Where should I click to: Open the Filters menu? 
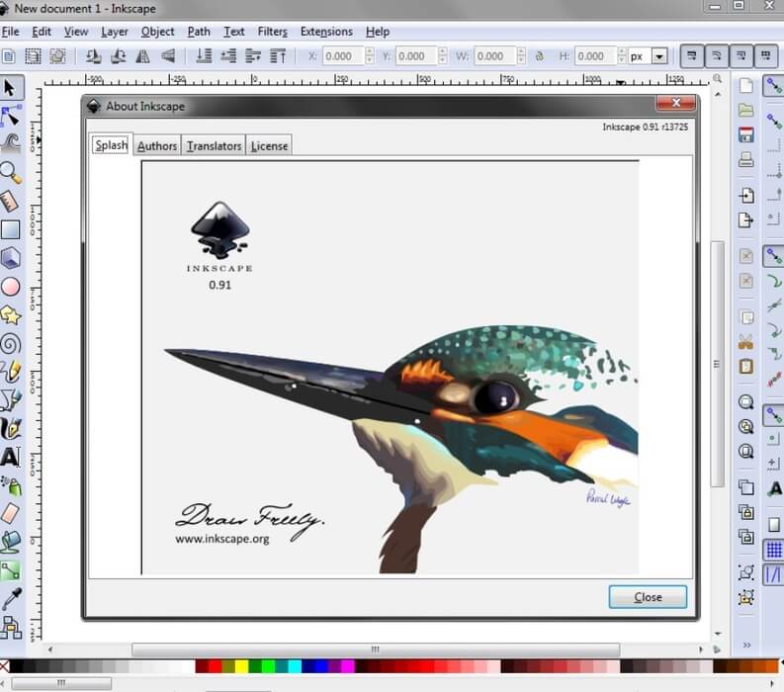[273, 32]
